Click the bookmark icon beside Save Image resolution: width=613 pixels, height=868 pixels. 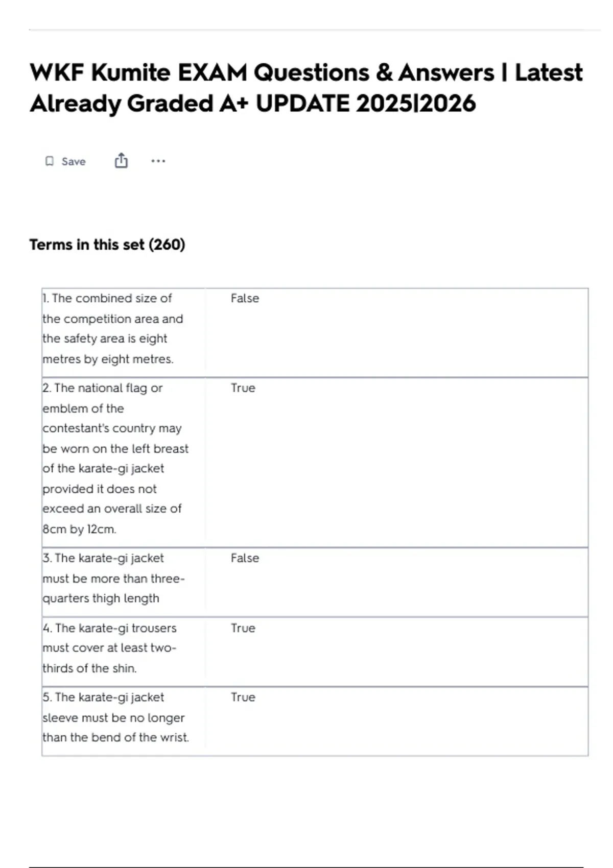point(49,161)
